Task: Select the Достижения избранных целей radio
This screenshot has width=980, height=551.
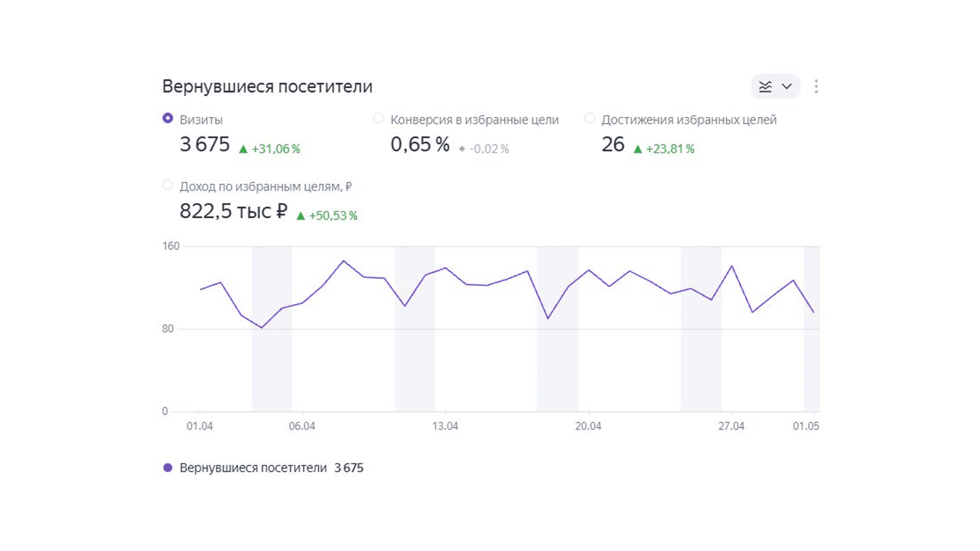Action: (x=589, y=118)
